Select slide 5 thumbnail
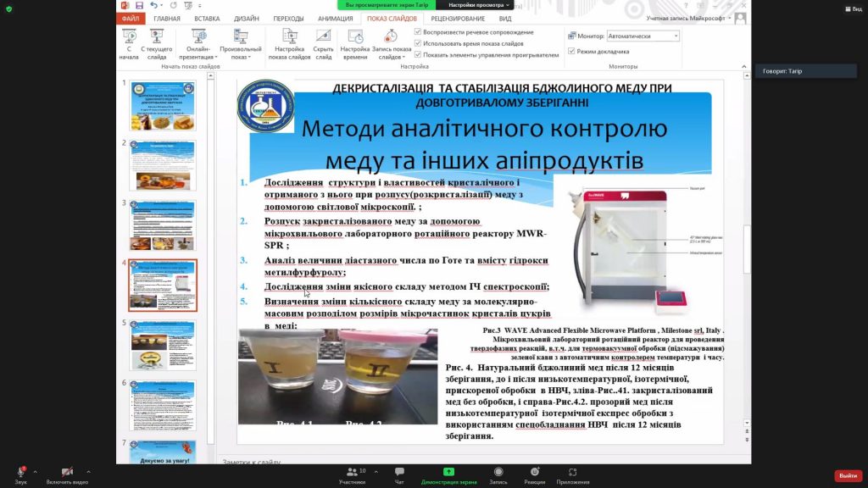Image resolution: width=868 pixels, height=488 pixels. click(x=163, y=346)
